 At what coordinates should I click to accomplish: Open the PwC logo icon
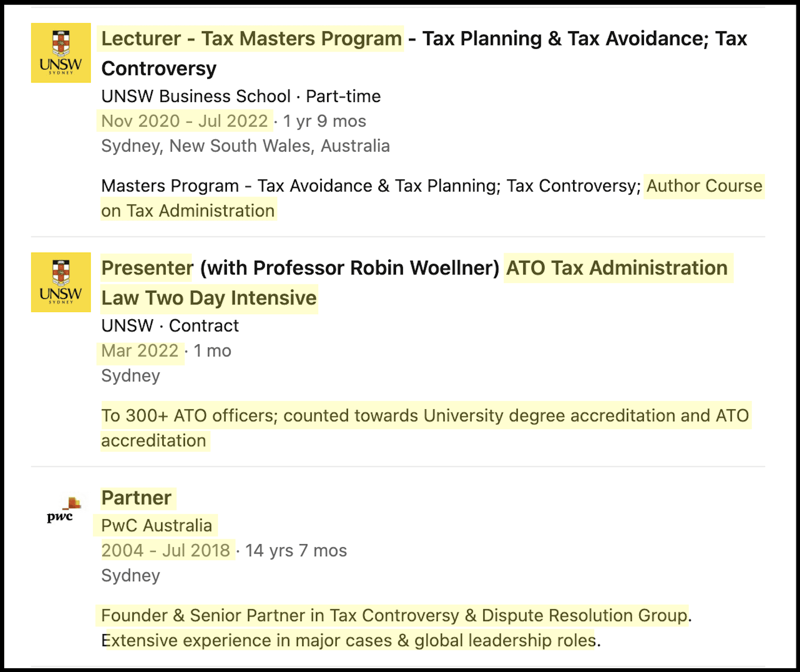[x=61, y=510]
